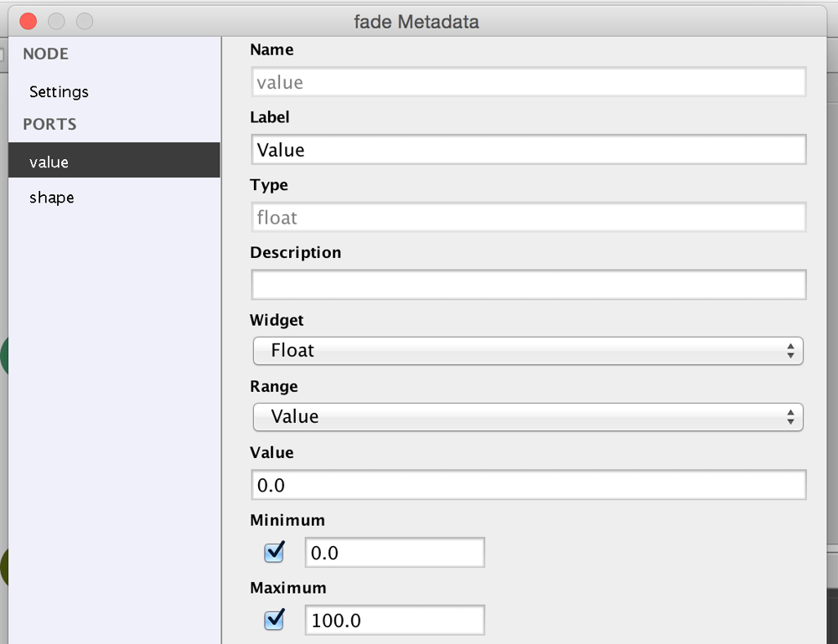Click the PORTS section heading
This screenshot has width=838, height=644.
point(49,125)
